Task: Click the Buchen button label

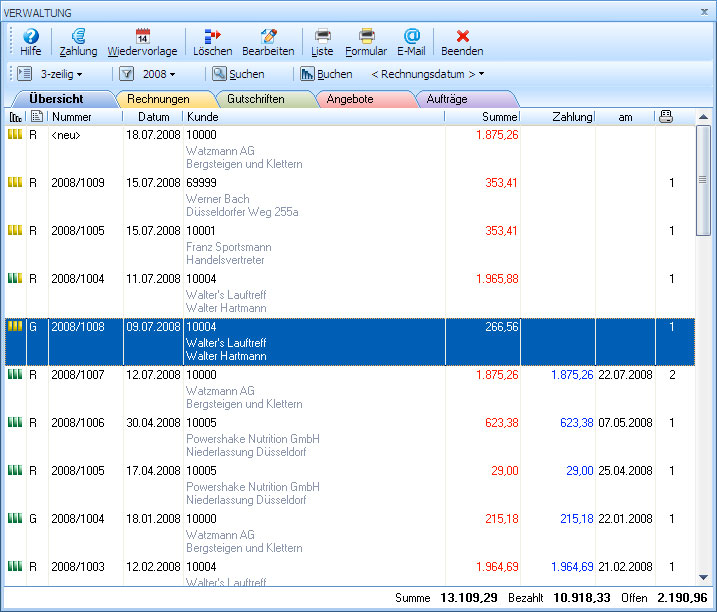Action: coord(335,74)
